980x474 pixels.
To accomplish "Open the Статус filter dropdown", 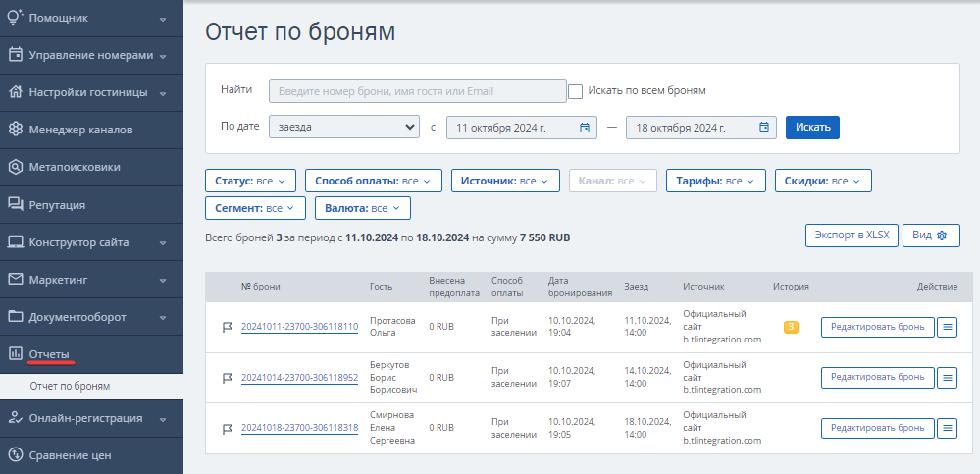I will [x=250, y=181].
